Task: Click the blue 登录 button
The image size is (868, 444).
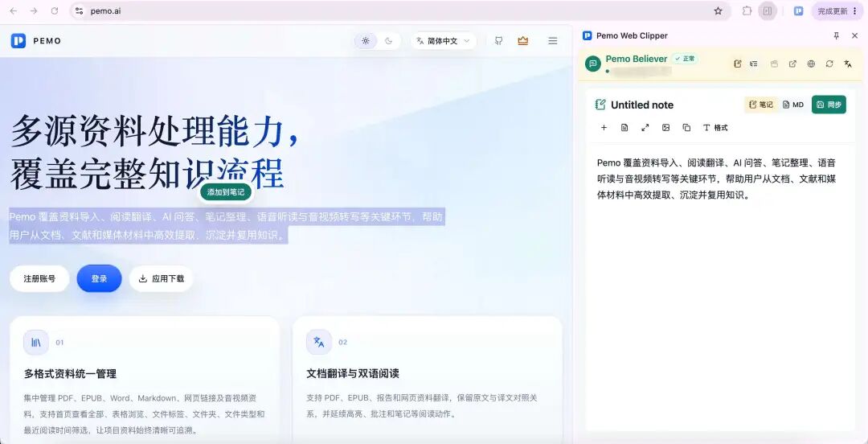Action: pos(99,279)
